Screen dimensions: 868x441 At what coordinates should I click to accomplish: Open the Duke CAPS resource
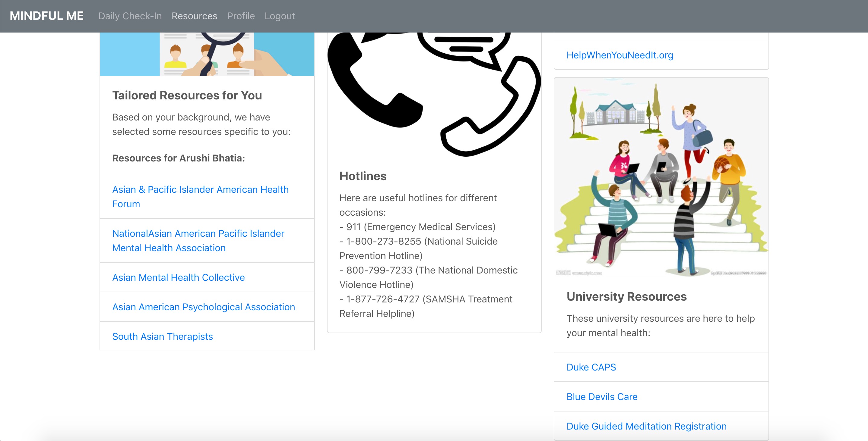click(591, 367)
